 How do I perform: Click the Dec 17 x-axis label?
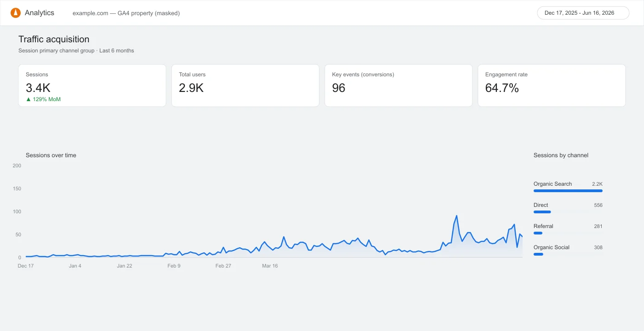[26, 266]
